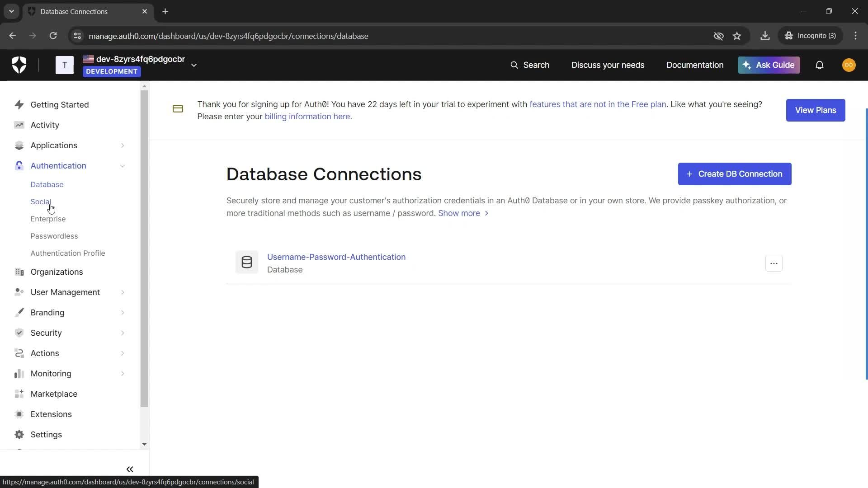Click the Activity chart icon
This screenshot has height=488, width=868.
coord(19,125)
